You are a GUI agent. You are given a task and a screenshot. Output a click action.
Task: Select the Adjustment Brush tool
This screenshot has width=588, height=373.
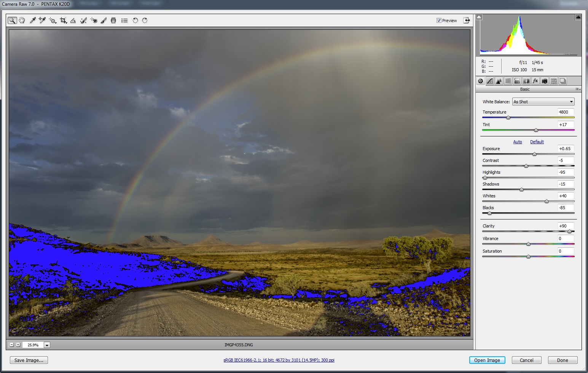[x=104, y=21]
